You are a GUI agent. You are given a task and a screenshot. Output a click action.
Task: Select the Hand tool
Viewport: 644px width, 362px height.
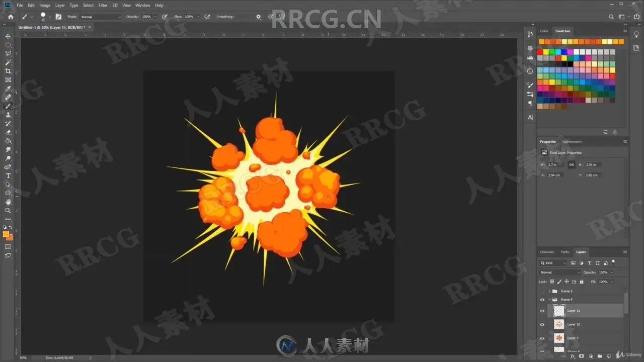point(8,202)
